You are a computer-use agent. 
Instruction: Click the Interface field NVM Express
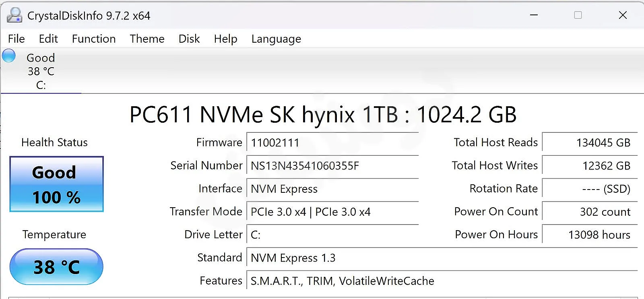332,188
